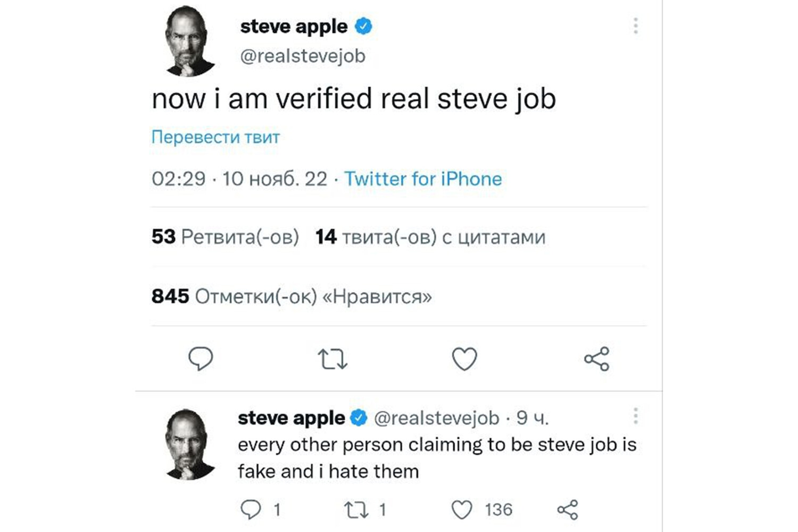
Task: Like the main tweet with heart icon
Action: pyautogui.click(x=464, y=359)
